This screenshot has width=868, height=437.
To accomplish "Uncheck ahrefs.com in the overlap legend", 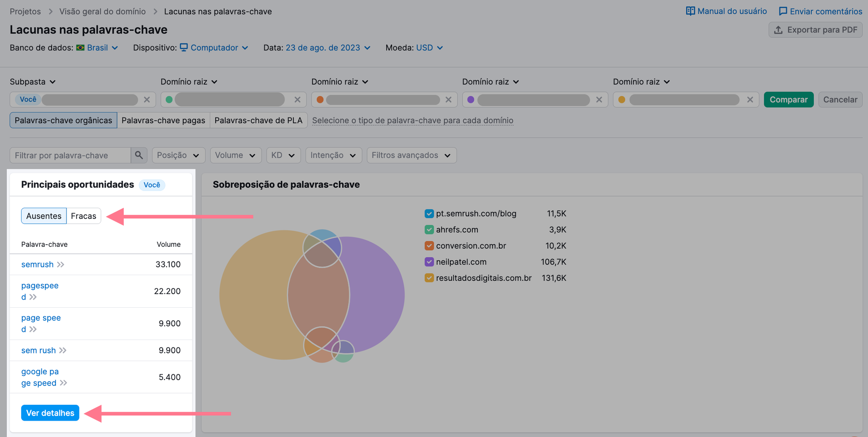I will point(429,230).
